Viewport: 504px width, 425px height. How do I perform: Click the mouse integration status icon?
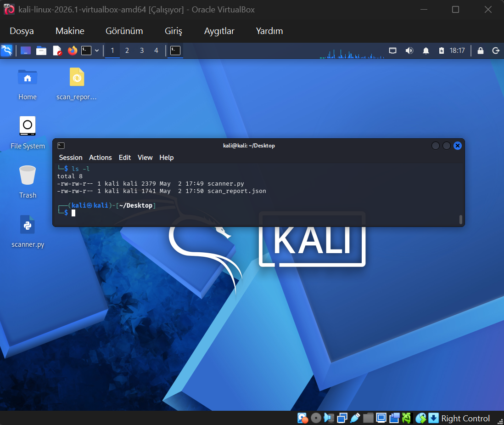421,418
